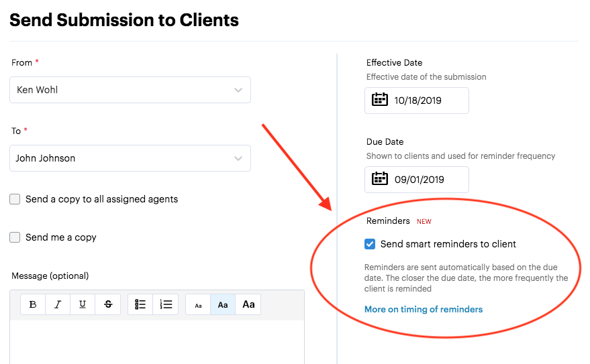The width and height of the screenshot is (590, 364).
Task: Uncheck Send smart reminders to client
Action: [x=370, y=244]
